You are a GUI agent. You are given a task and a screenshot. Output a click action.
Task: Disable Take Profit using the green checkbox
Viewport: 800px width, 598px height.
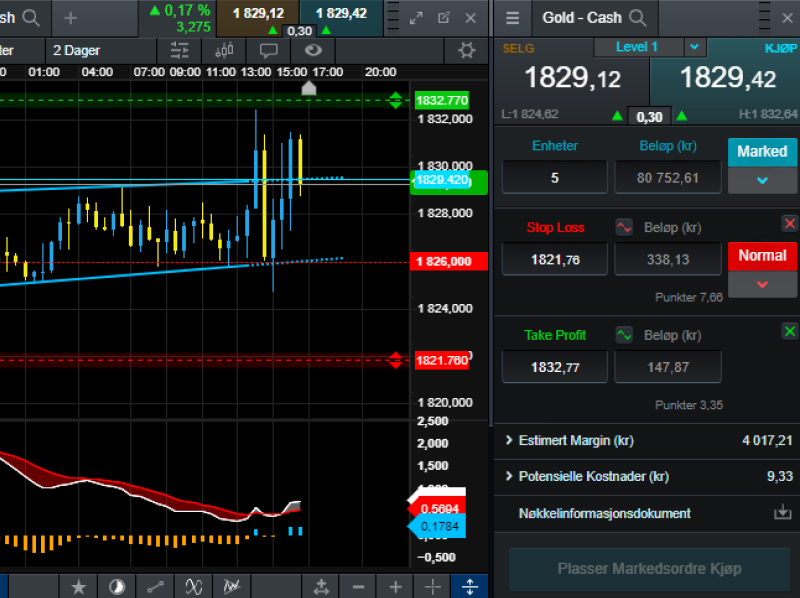point(789,331)
